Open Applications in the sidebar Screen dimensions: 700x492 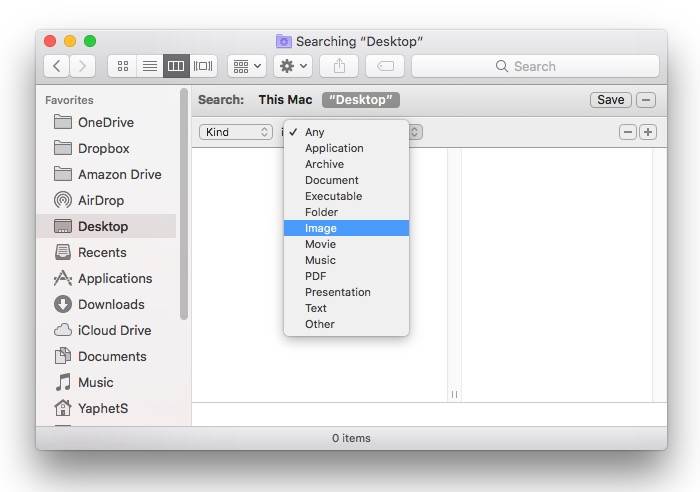106,278
